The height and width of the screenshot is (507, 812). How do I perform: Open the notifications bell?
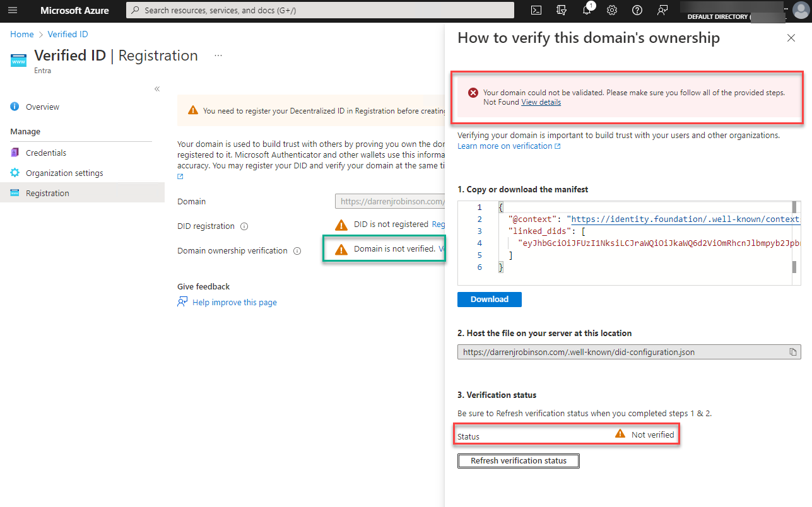click(x=586, y=10)
